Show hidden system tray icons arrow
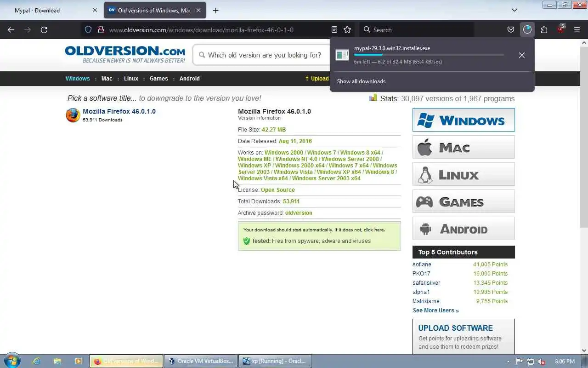 (508, 362)
